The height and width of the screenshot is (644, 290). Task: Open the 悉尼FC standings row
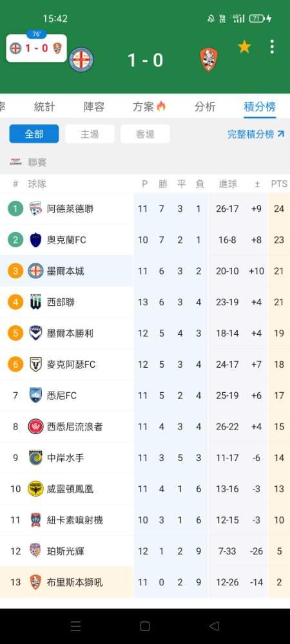coord(145,395)
